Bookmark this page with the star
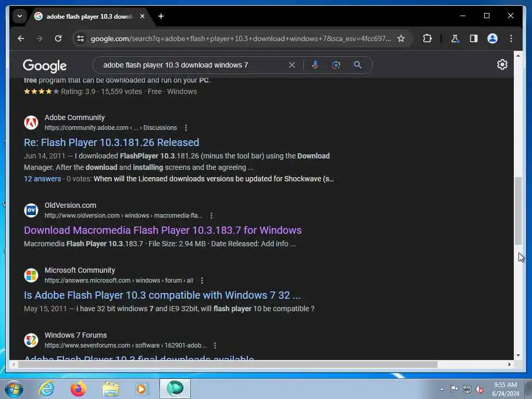Image resolution: width=532 pixels, height=399 pixels. click(401, 38)
